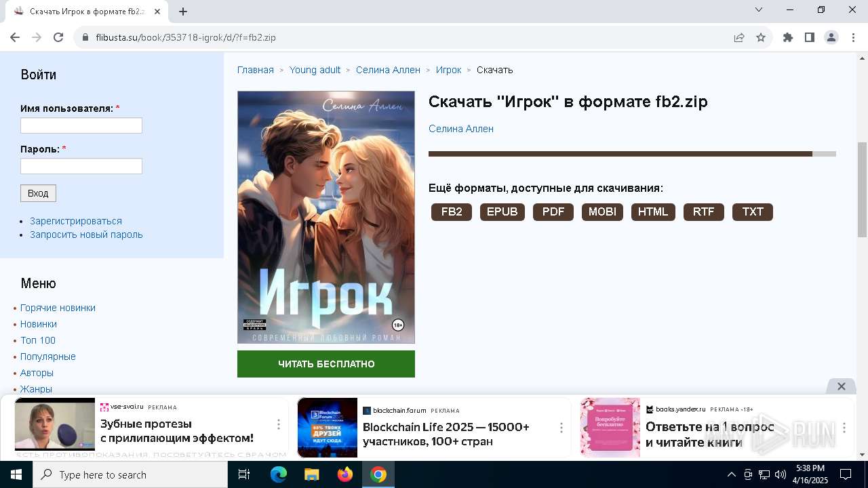868x488 pixels.
Task: Focus the 'Имя пользователя' input field
Action: 81,125
